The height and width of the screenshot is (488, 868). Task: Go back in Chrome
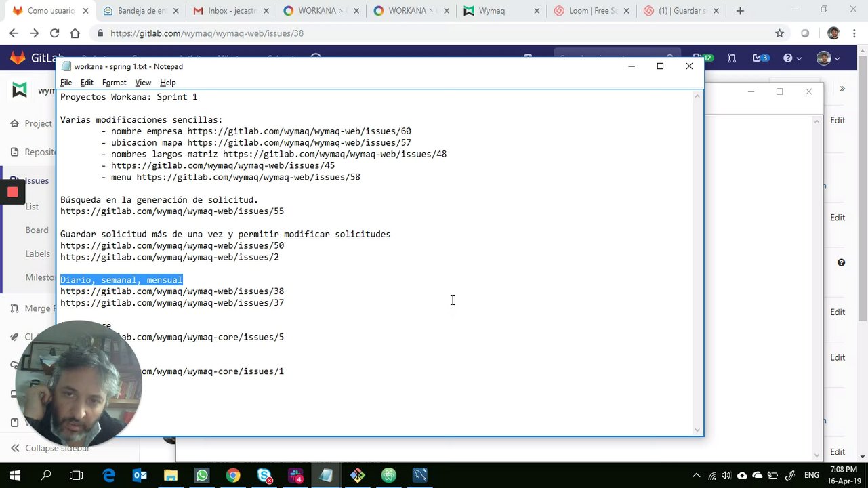(x=14, y=33)
